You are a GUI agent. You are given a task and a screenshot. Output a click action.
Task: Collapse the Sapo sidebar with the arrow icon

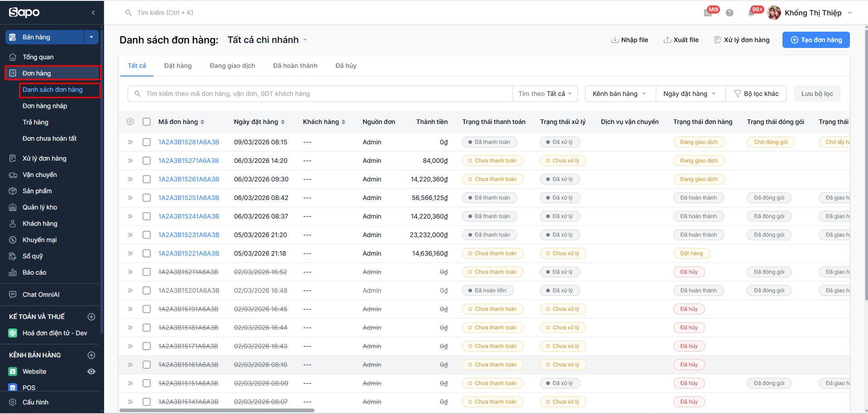point(93,13)
